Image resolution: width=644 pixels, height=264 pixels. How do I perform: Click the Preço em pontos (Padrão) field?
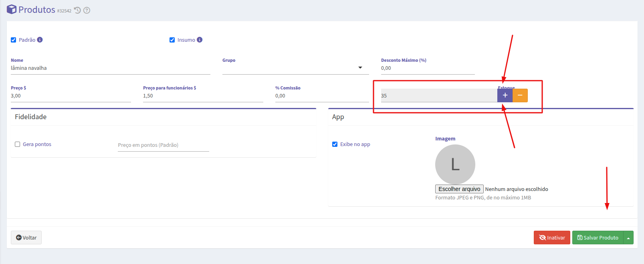point(164,145)
